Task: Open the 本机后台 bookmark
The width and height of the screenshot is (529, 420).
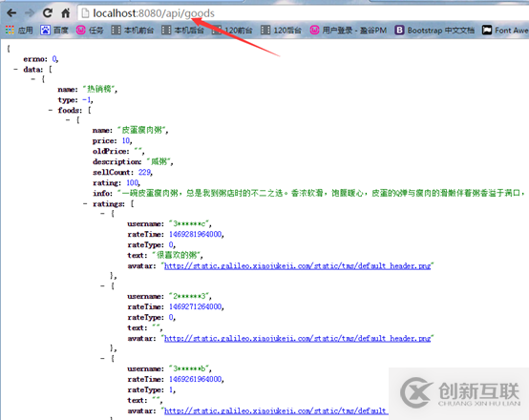Action: click(x=182, y=31)
